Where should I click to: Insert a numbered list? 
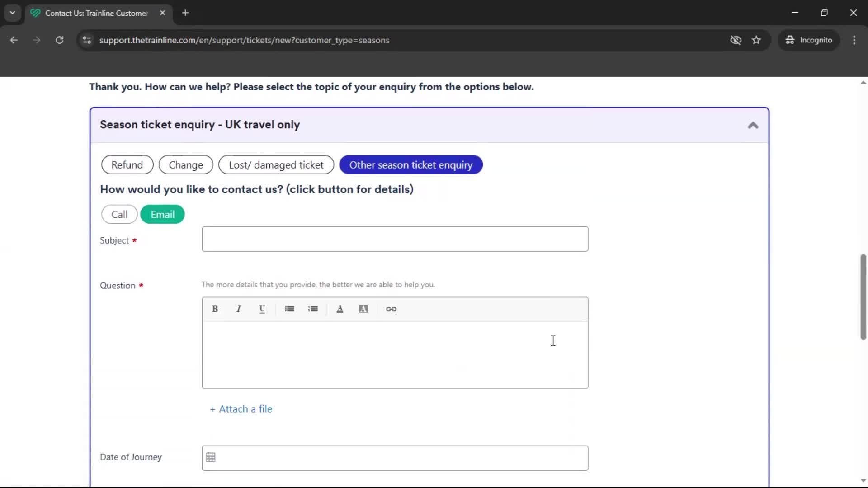[313, 309]
